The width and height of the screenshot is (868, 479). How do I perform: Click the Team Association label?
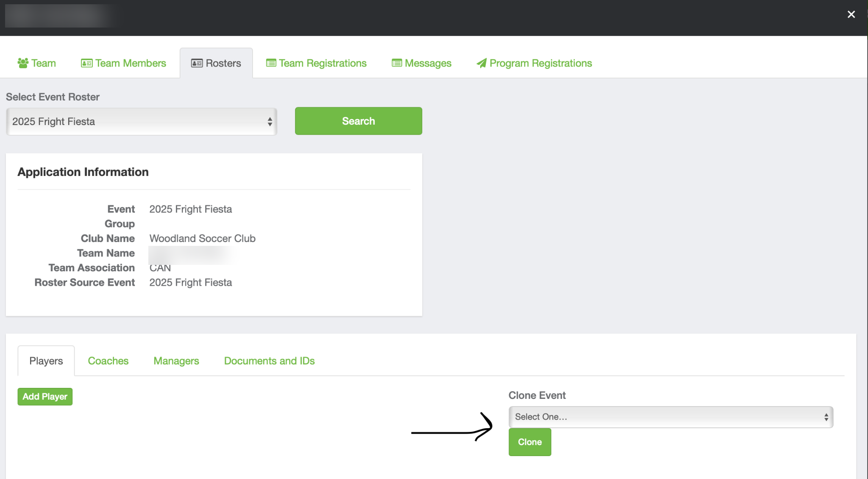tap(92, 268)
